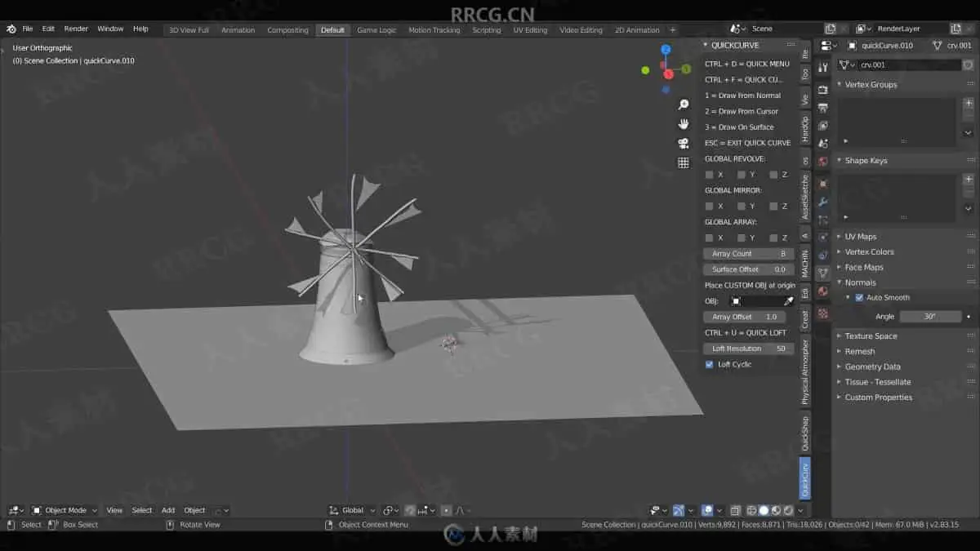Open the World properties tab icon
Screen dimensions: 980x551
pos(822,161)
